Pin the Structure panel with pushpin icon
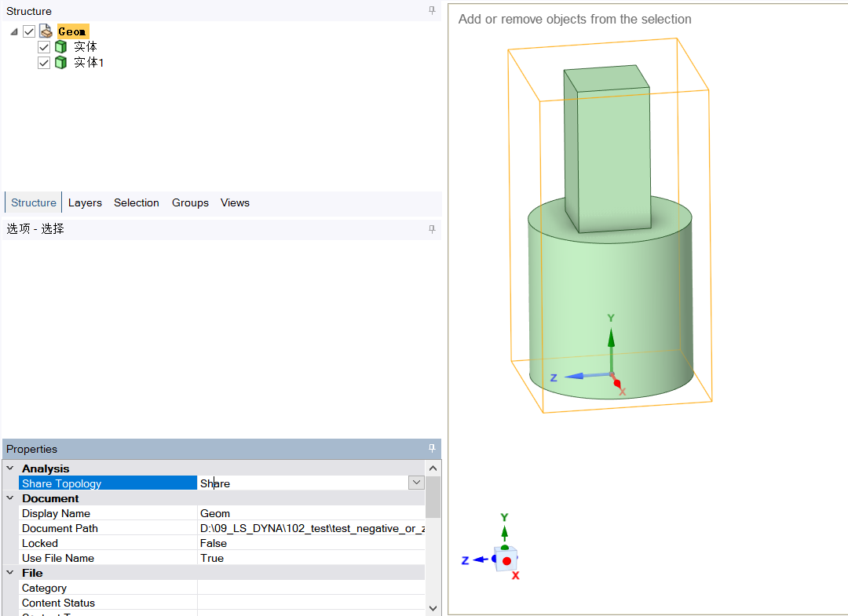The image size is (848, 616). (x=431, y=10)
